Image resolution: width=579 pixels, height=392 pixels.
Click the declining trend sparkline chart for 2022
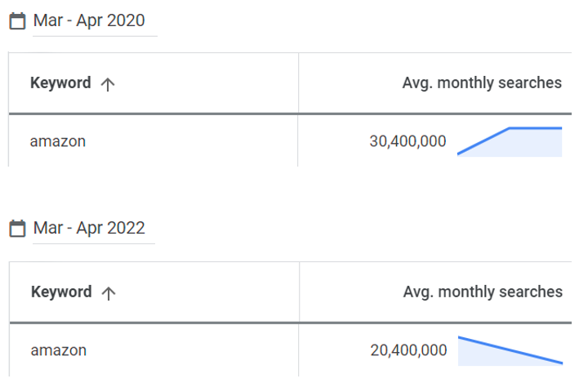pyautogui.click(x=510, y=350)
